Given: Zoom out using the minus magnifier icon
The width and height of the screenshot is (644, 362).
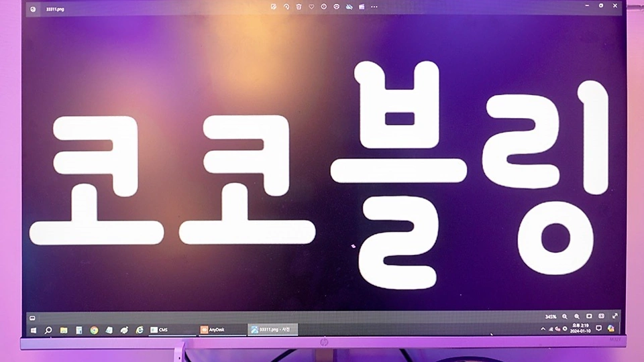Looking at the screenshot, I should point(564,316).
